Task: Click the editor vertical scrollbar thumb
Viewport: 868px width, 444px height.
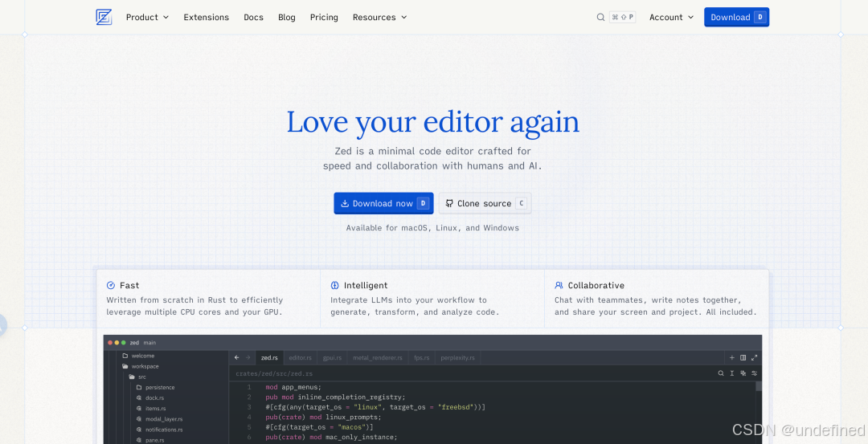Action: 759,386
